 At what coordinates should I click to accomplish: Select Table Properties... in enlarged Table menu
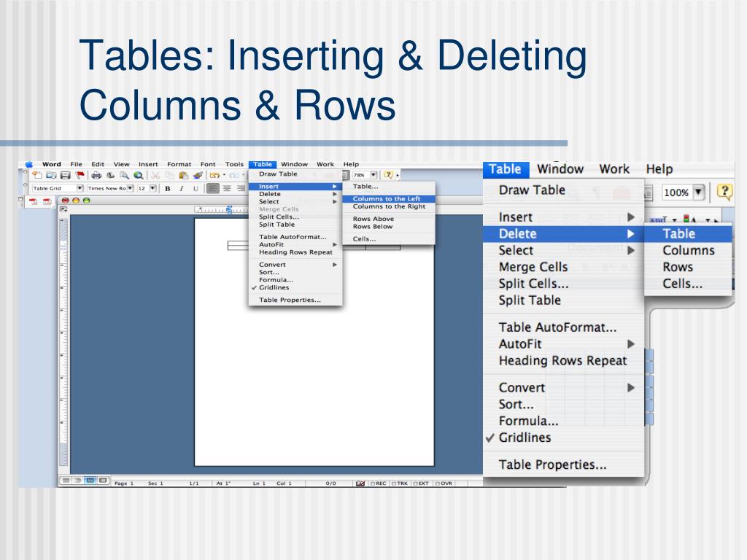(564, 464)
